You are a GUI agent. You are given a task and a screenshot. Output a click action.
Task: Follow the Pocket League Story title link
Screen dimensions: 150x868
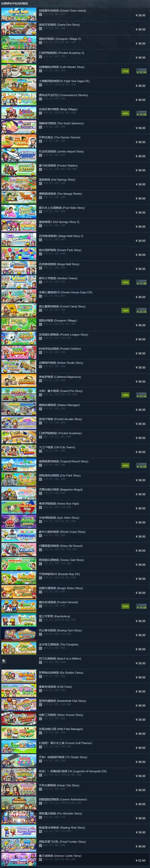click(x=63, y=335)
